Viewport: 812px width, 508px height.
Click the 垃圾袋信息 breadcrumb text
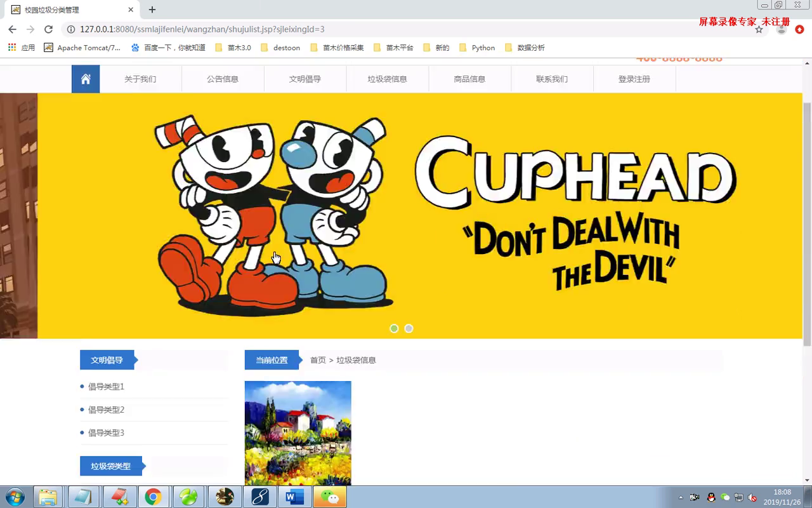[x=356, y=360]
